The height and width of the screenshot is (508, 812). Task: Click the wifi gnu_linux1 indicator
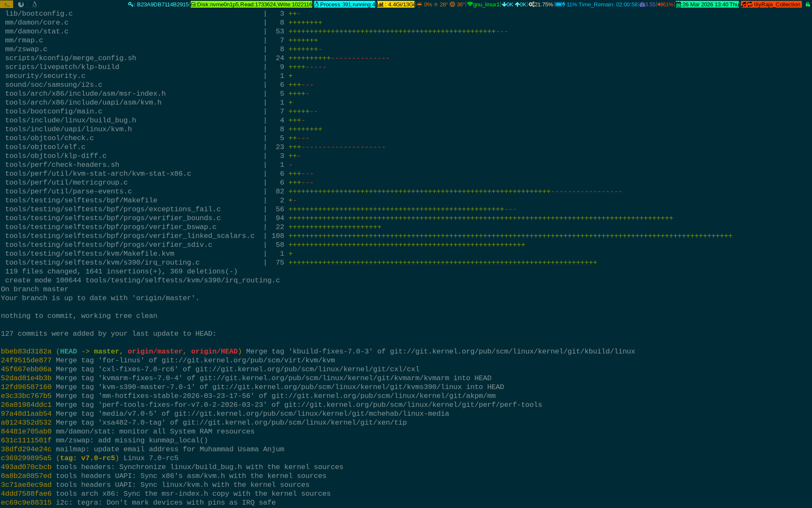[483, 4]
